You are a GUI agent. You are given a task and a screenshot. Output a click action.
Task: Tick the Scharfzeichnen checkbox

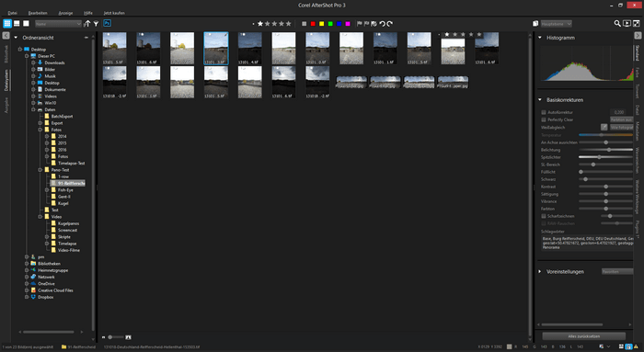tap(544, 216)
